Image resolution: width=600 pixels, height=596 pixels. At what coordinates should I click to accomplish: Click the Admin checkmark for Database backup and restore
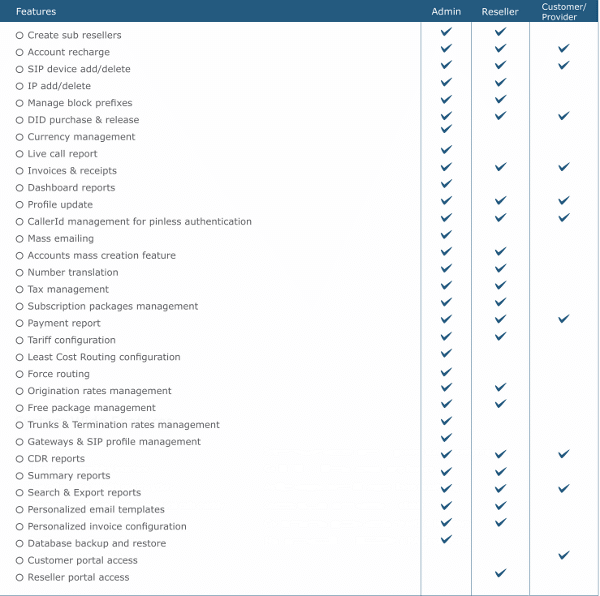[446, 539]
